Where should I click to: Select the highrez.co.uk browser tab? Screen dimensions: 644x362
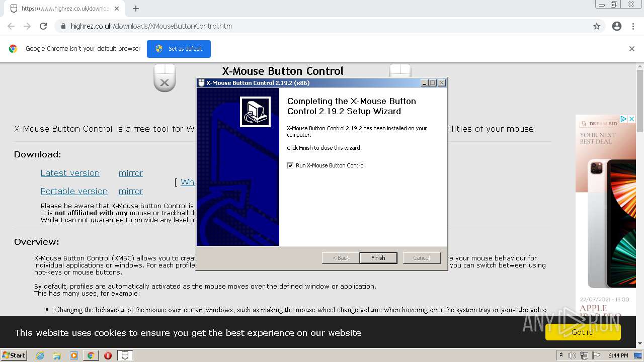tap(64, 9)
